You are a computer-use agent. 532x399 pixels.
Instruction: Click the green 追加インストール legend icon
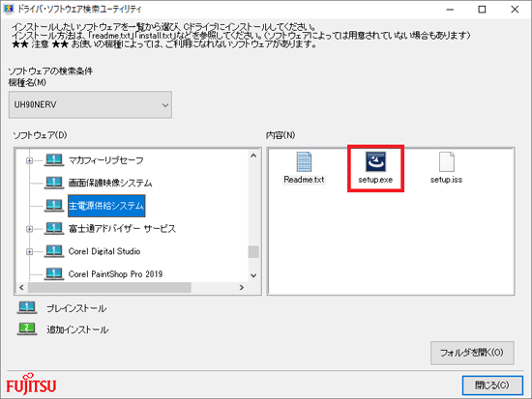tap(27, 328)
